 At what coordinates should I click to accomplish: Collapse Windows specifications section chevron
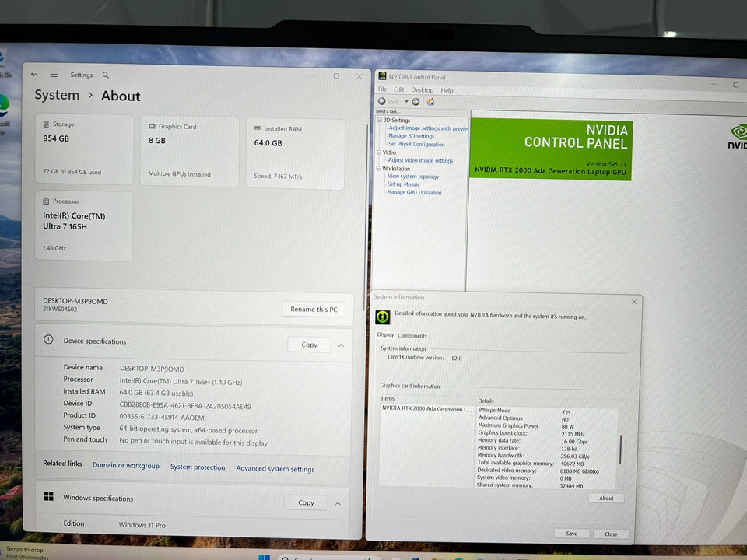338,503
